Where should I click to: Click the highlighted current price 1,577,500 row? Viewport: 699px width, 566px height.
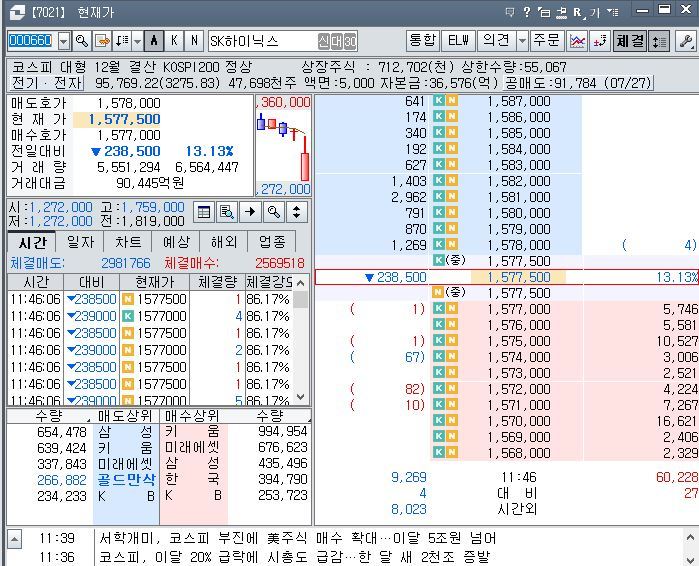click(507, 277)
